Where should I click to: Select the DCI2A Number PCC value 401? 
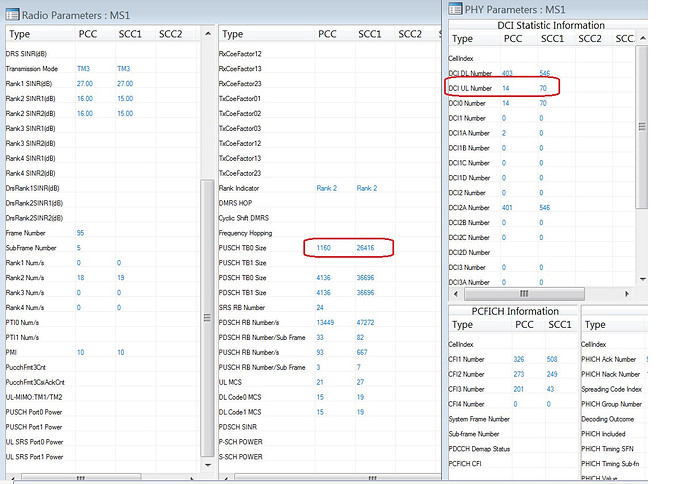(x=507, y=207)
